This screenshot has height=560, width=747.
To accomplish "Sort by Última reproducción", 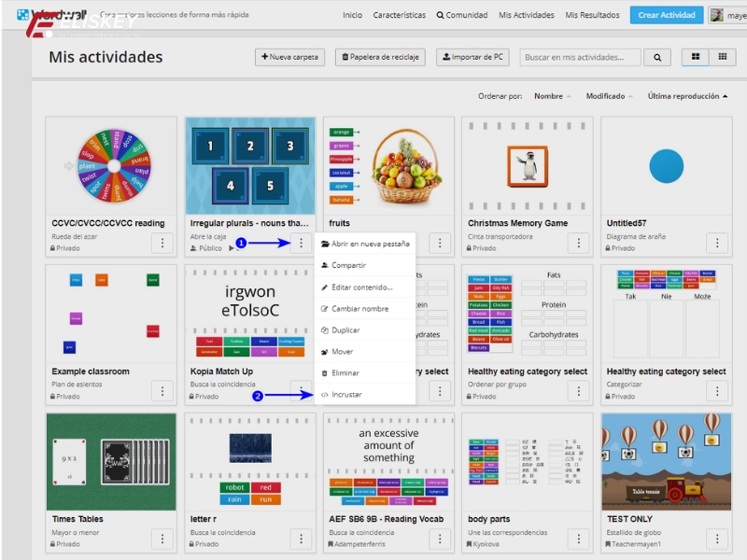I will (x=686, y=96).
